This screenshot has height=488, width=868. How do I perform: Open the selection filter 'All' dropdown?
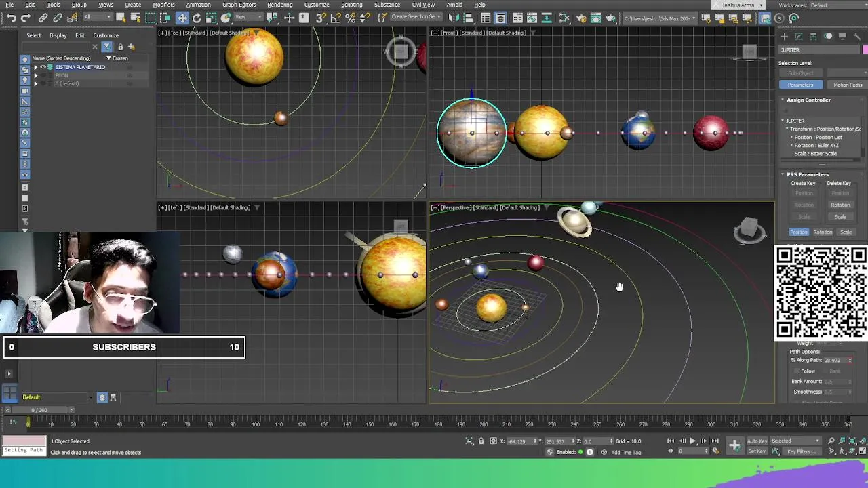click(98, 18)
